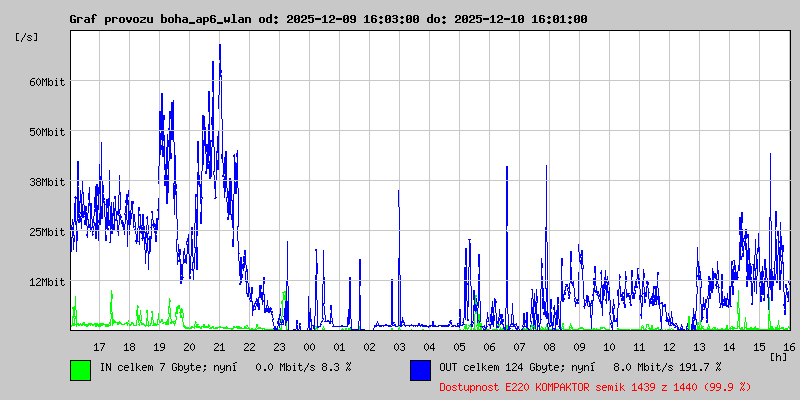Click the hour 06 x-axis label
The image size is (800, 400).
[489, 347]
